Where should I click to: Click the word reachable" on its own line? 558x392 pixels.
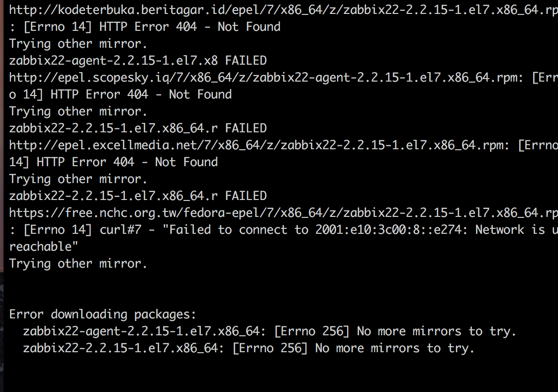click(x=43, y=246)
